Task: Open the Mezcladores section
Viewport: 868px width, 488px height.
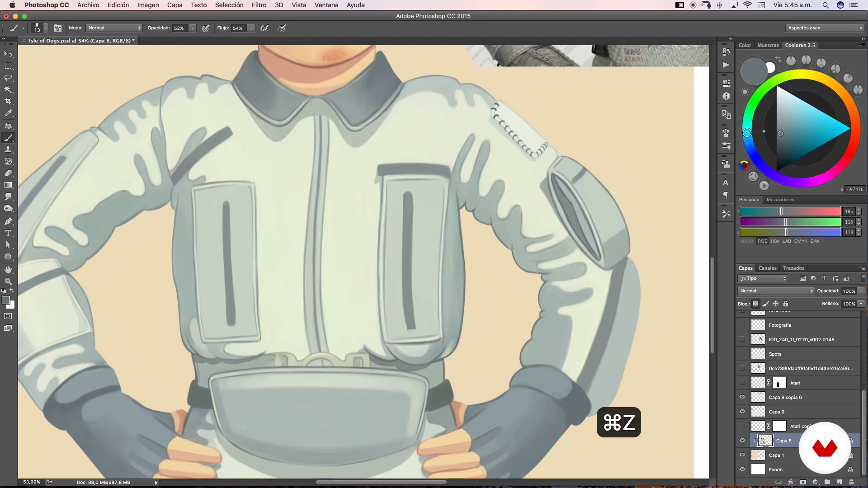Action: (x=780, y=199)
